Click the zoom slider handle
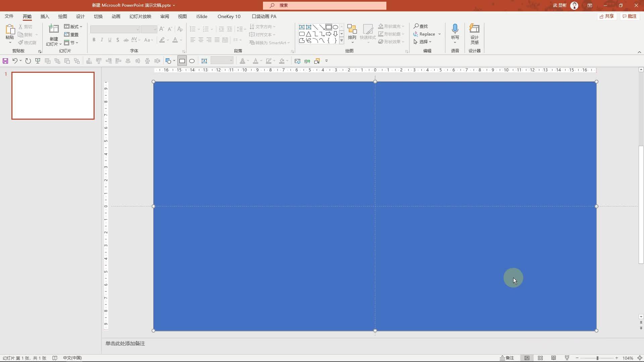Image resolution: width=644 pixels, height=362 pixels. click(597, 358)
